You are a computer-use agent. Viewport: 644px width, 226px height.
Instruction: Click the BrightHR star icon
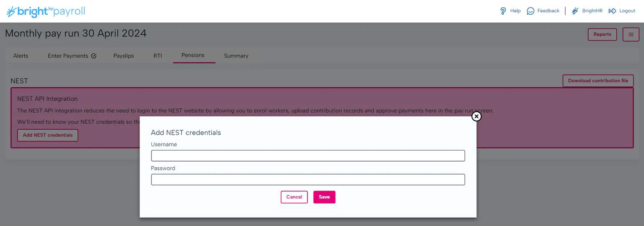[x=575, y=11]
